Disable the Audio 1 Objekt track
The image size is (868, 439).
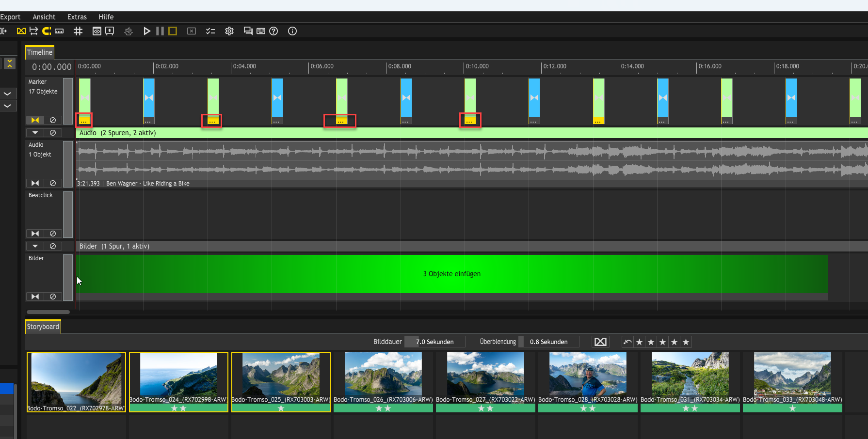(x=53, y=183)
